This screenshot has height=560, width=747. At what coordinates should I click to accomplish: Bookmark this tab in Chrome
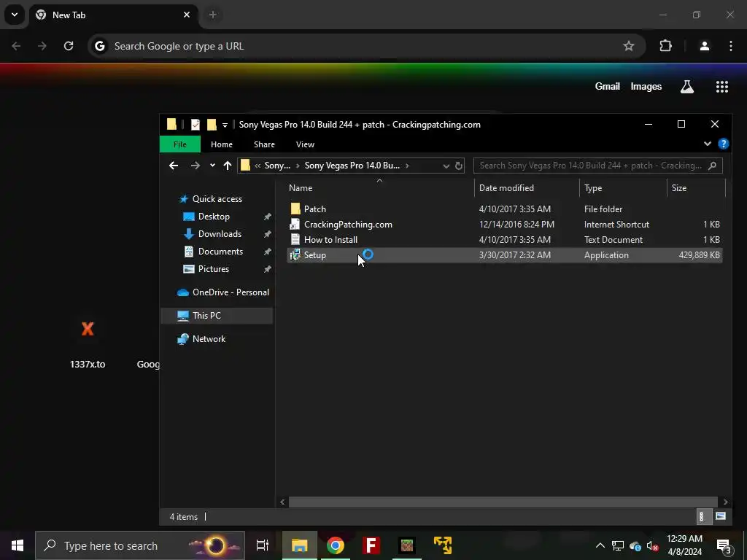[628, 46]
